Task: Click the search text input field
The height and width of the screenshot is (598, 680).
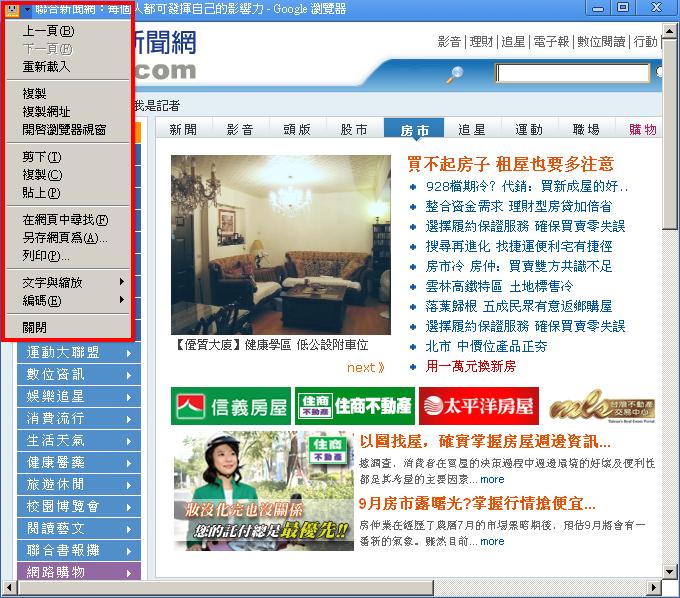Action: point(572,73)
